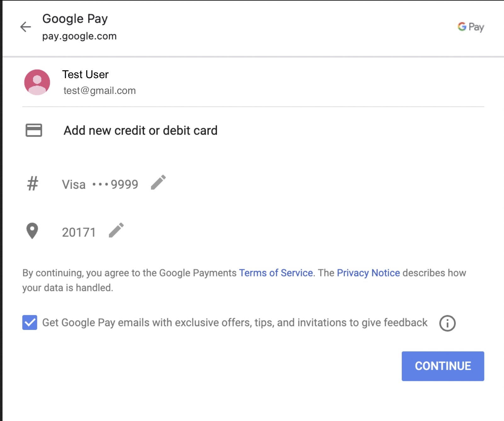Viewport: 504px width, 421px height.
Task: Click the Google Pay page title
Action: 75,19
